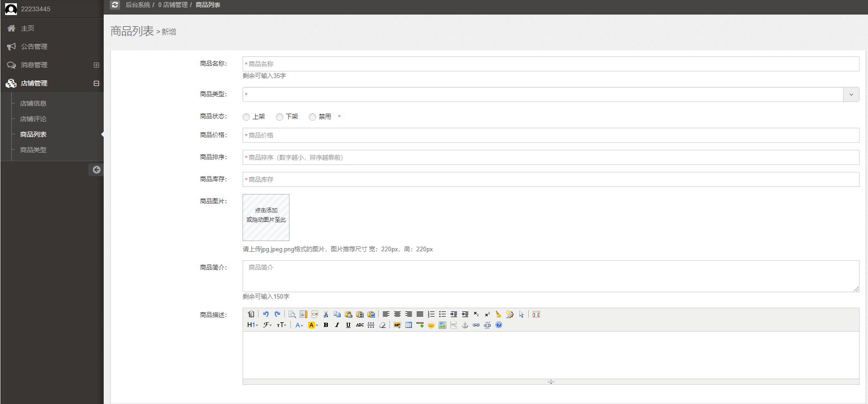Screen dimensions: 868x404
Task: Insert table in the editor
Action: [408, 325]
